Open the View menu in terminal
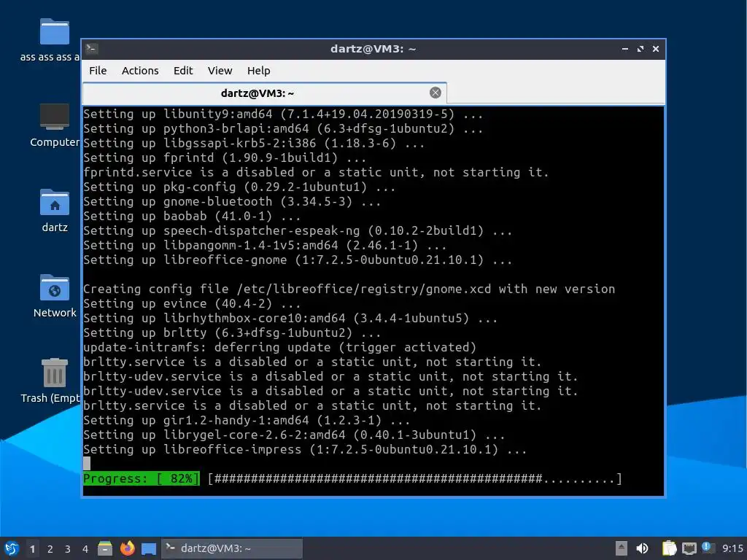This screenshot has height=560, width=747. click(x=220, y=71)
